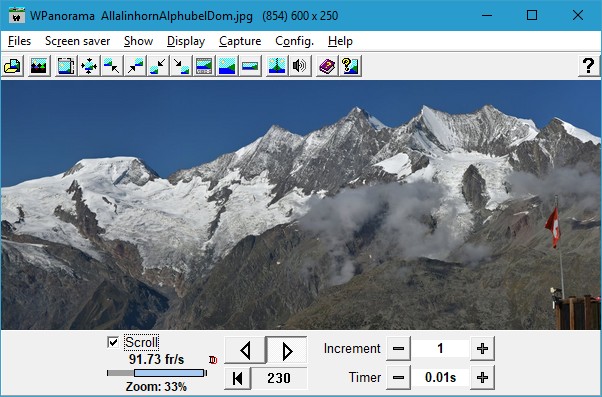
Task: Open the Display menu
Action: 186,41
